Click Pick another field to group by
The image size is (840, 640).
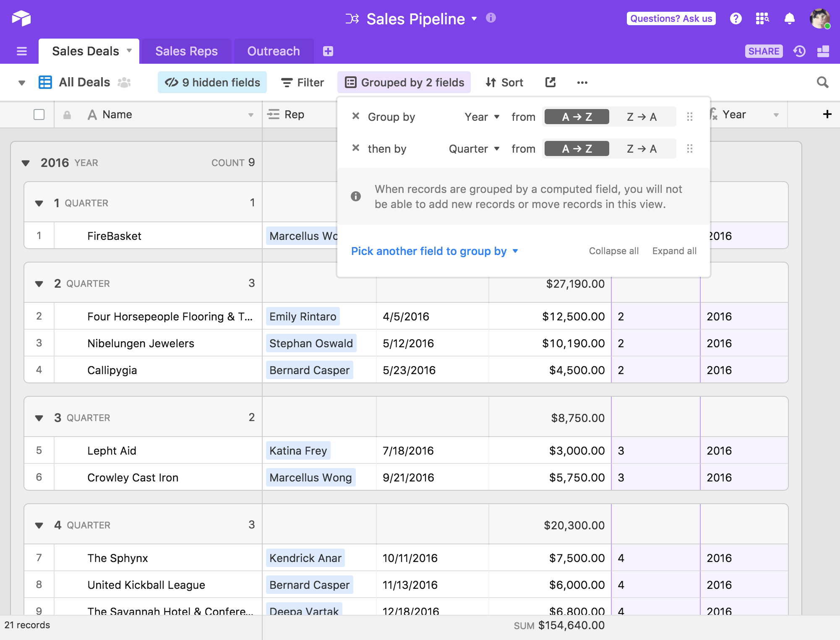coord(435,251)
